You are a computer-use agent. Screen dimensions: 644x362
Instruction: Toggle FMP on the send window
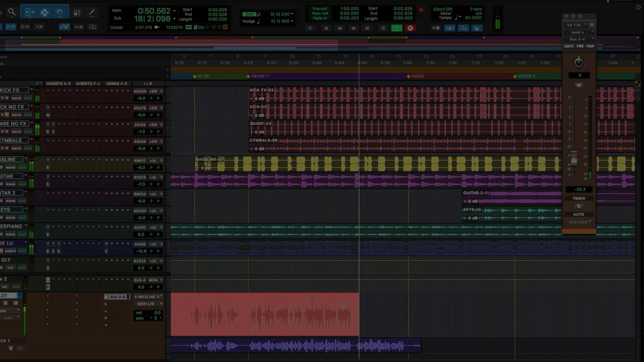tap(590, 46)
